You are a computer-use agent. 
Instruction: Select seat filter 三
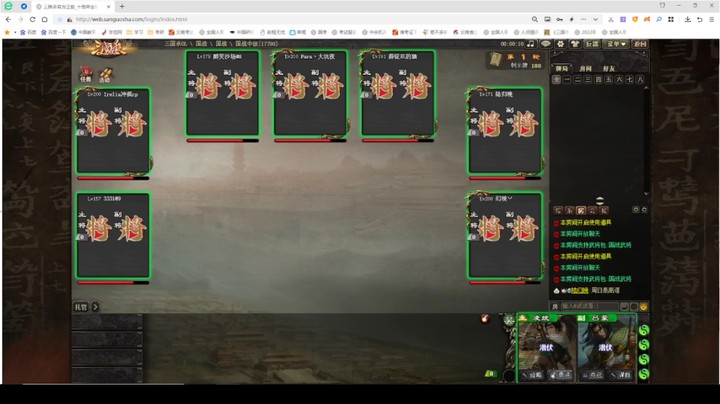(588, 79)
